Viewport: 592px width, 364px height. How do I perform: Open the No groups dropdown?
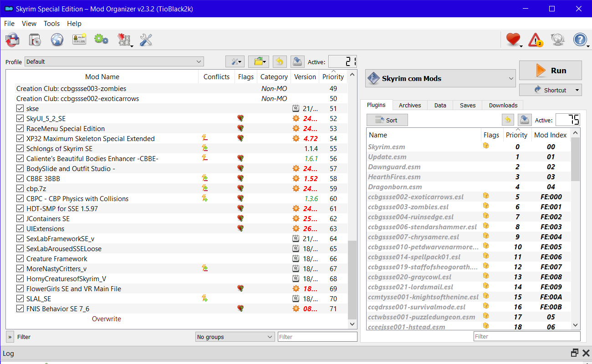235,337
